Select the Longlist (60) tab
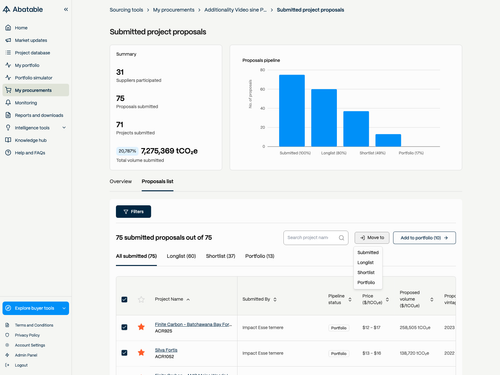Viewport: 500px width, 375px height. pos(181,256)
